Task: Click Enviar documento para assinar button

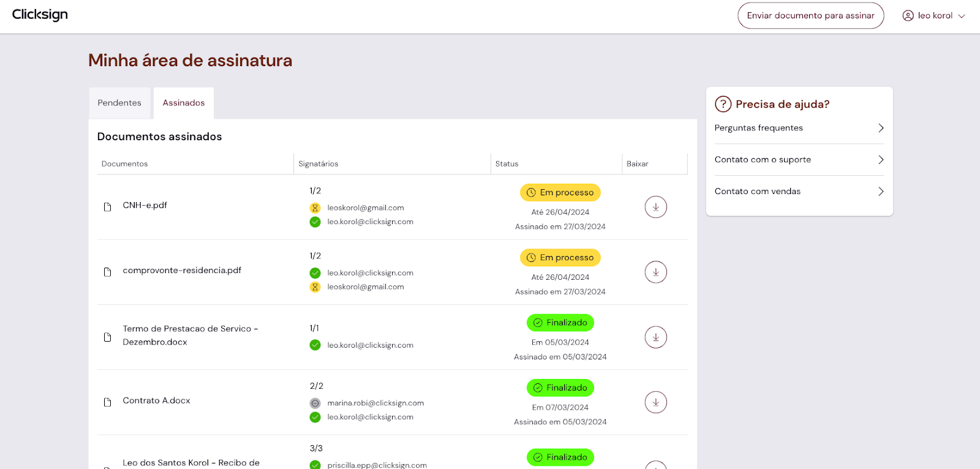Action: click(810, 16)
